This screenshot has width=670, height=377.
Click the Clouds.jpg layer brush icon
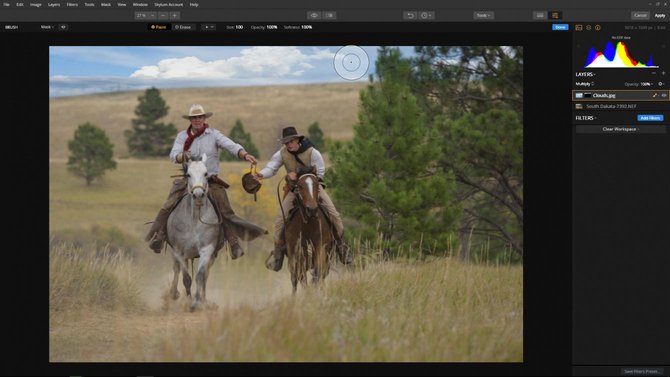pyautogui.click(x=655, y=95)
